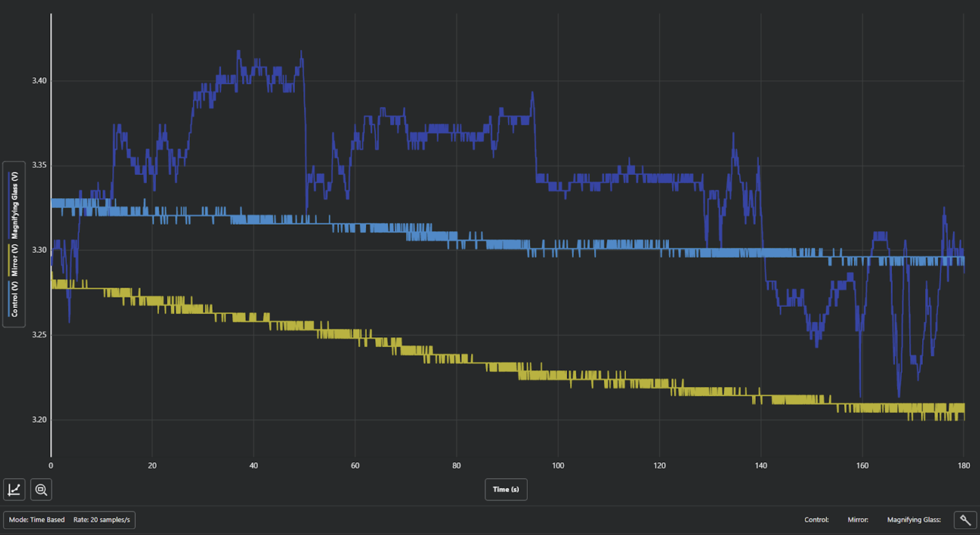Select the Magnifying Glass: sensor meter
This screenshot has width=980, height=535.
tap(914, 520)
